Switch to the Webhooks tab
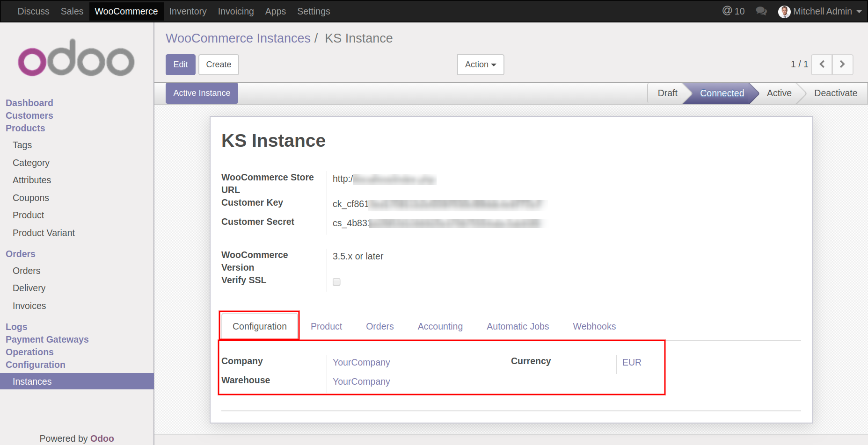 click(x=594, y=326)
